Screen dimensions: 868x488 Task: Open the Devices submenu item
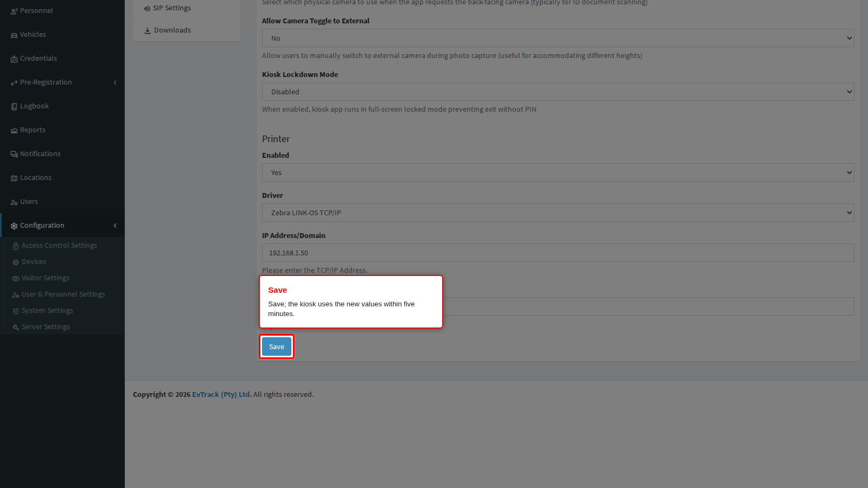pos(34,262)
